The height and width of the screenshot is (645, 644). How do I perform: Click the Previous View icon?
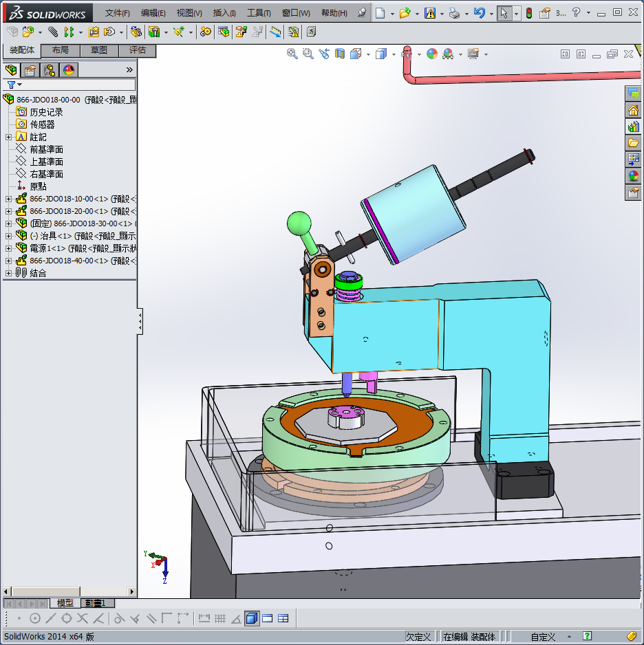click(324, 54)
